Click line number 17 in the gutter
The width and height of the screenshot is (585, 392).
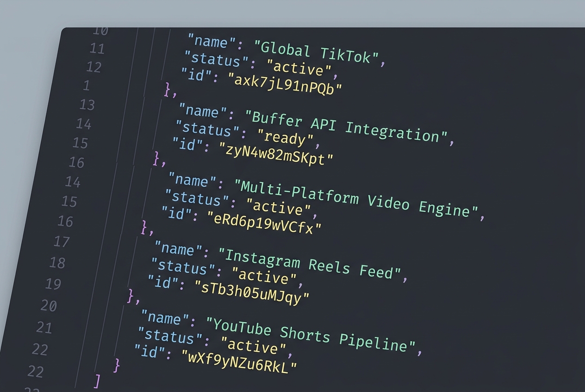coord(62,241)
